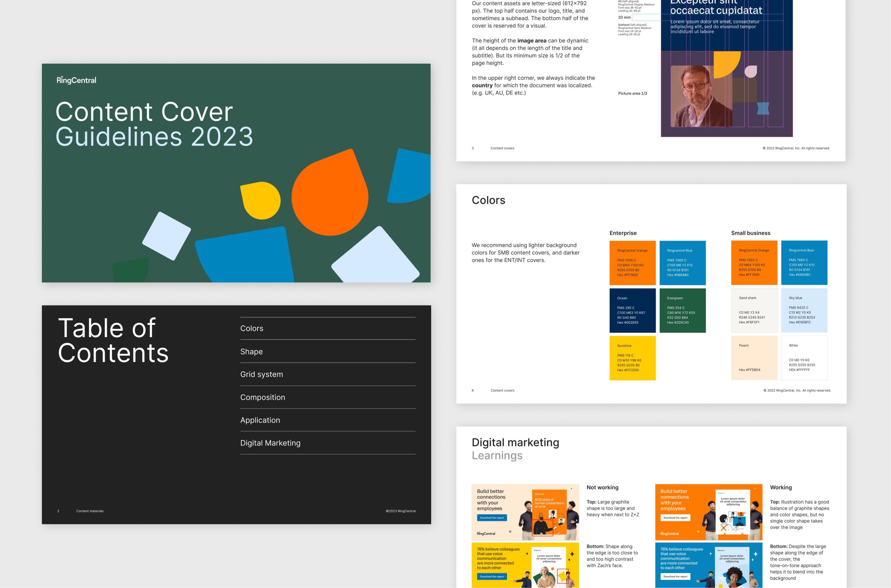Open the Composition entry in contents
This screenshot has height=588, width=891.
tap(262, 397)
